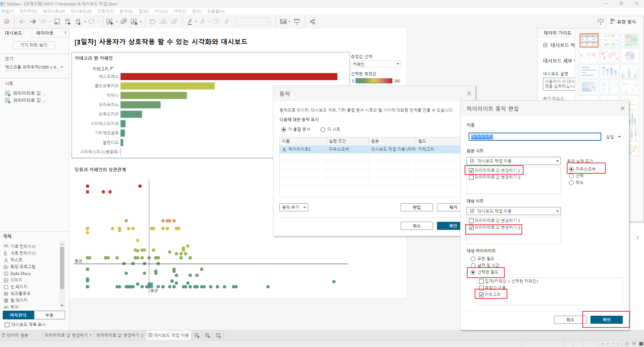Image resolution: width=644 pixels, height=347 pixels.
Task: Click the Tableau start page logo icon
Action: click(x=6, y=22)
